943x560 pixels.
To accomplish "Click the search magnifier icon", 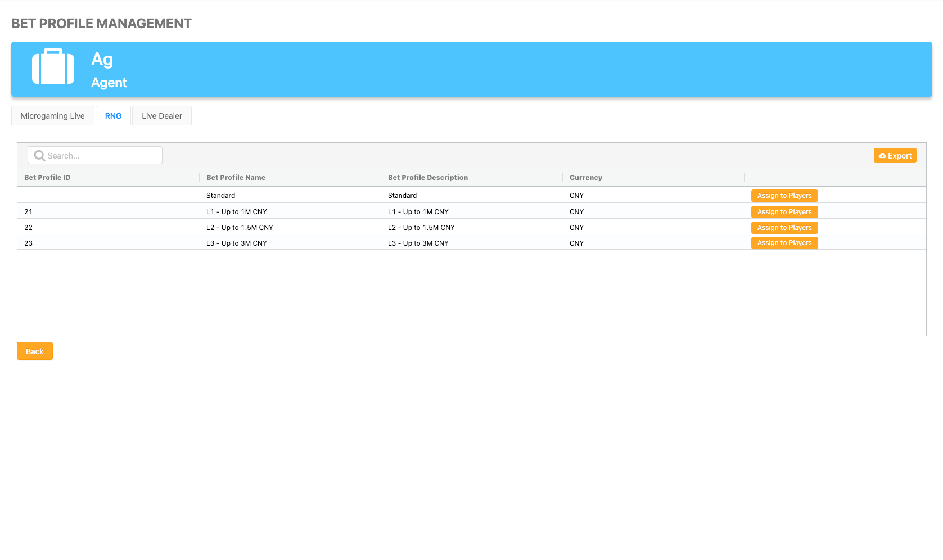I will [x=39, y=156].
